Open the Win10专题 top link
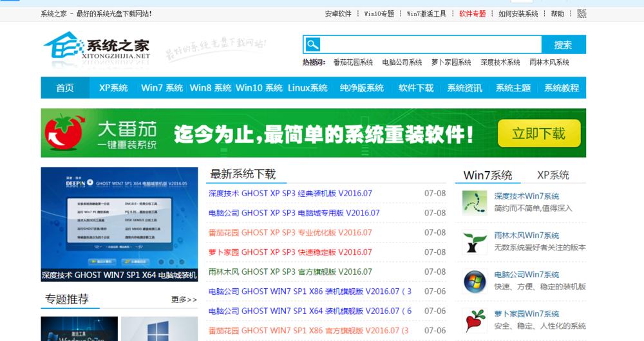 [379, 14]
